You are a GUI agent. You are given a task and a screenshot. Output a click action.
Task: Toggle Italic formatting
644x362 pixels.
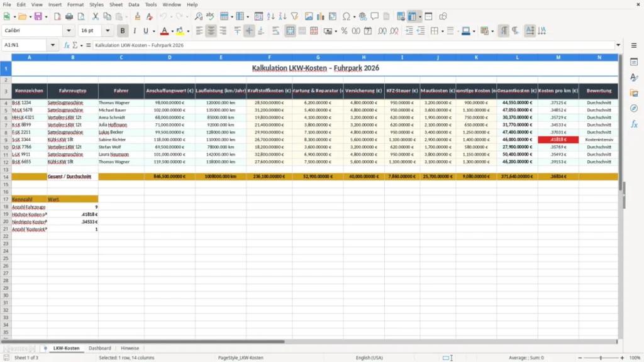click(135, 31)
